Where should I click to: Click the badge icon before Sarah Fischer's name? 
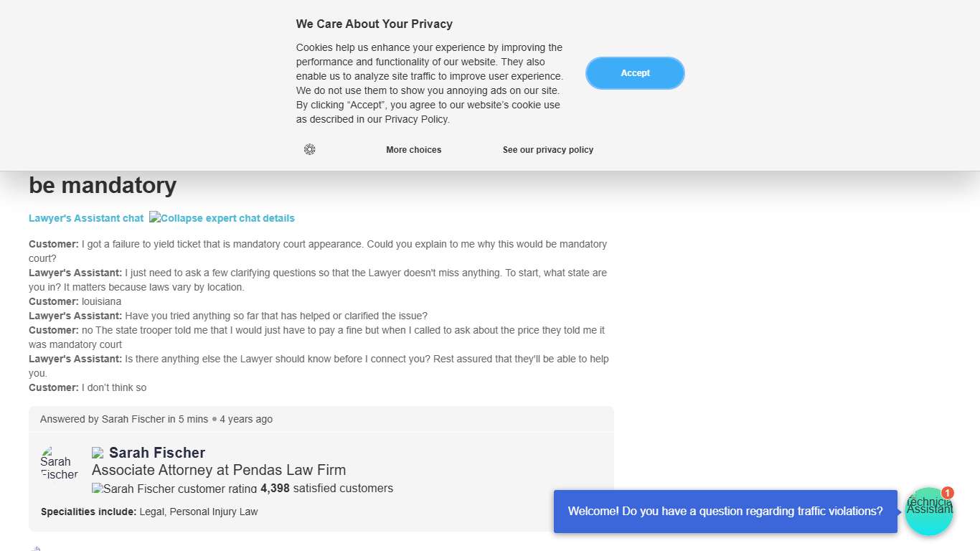[x=98, y=453]
